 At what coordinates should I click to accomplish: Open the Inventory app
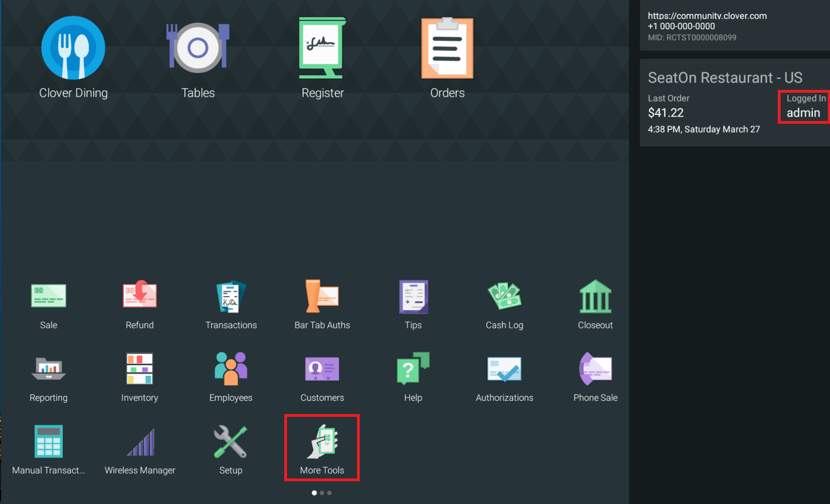pyautogui.click(x=139, y=369)
